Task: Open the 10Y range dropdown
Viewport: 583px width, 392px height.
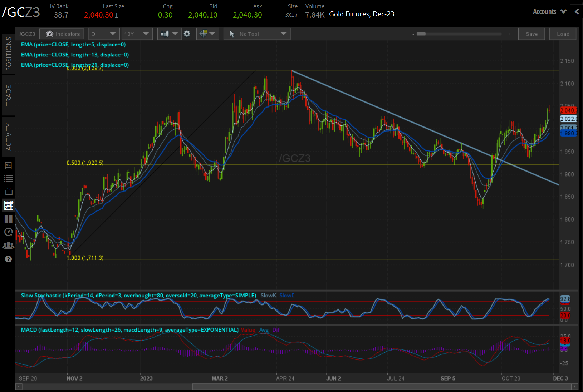Action: point(137,34)
